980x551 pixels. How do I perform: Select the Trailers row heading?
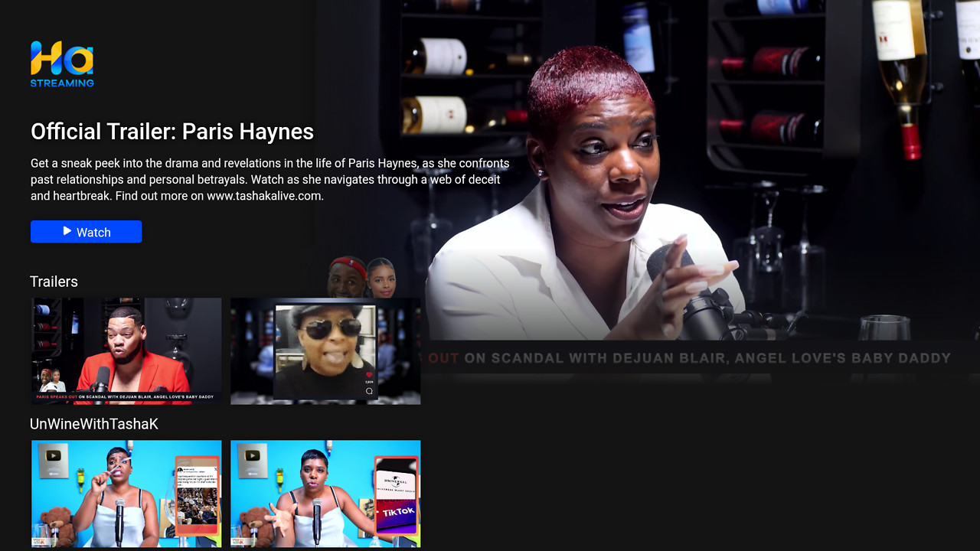(x=54, y=282)
